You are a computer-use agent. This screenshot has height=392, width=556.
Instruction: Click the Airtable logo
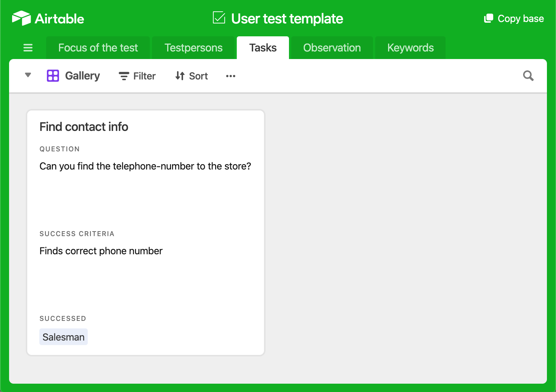click(x=47, y=18)
